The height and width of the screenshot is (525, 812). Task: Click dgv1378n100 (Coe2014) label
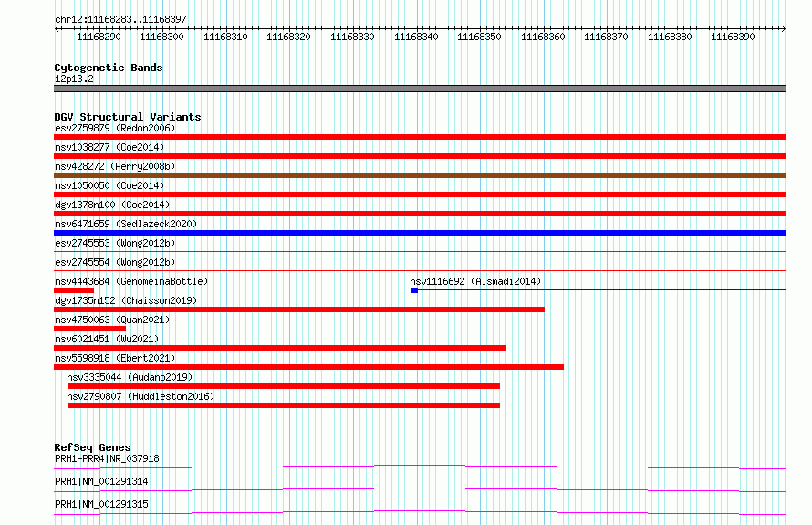click(112, 205)
